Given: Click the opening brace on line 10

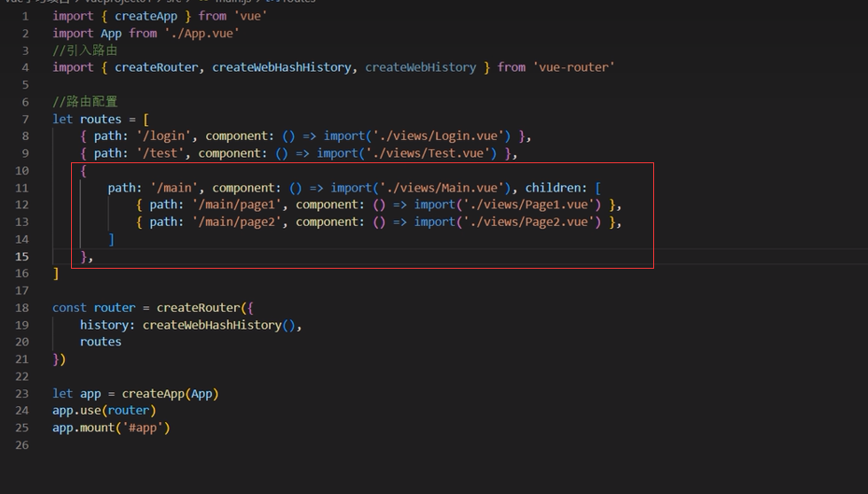Looking at the screenshot, I should pyautogui.click(x=83, y=171).
